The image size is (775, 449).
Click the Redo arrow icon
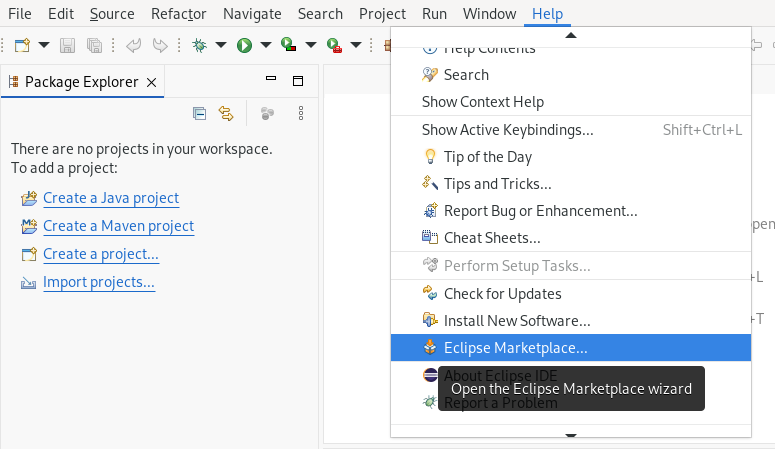[160, 45]
